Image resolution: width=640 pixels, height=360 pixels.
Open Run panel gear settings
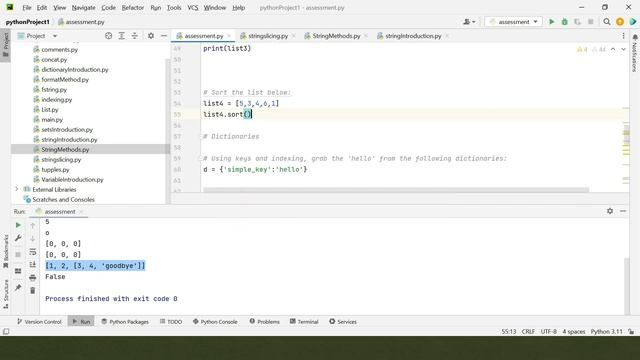tap(610, 211)
